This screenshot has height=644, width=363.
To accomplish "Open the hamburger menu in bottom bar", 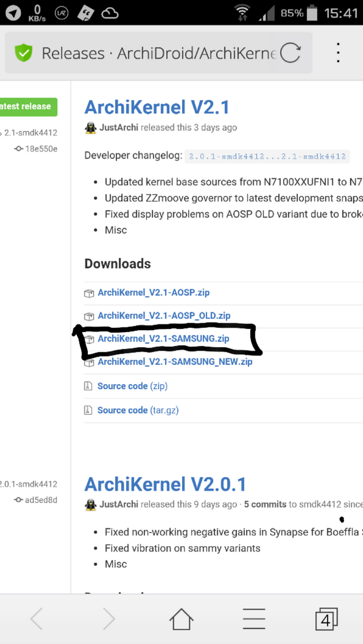I will pos(254,619).
